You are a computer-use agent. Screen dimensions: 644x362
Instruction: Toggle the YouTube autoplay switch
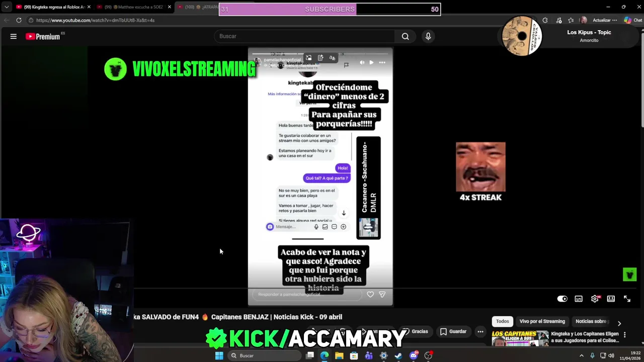click(x=562, y=299)
